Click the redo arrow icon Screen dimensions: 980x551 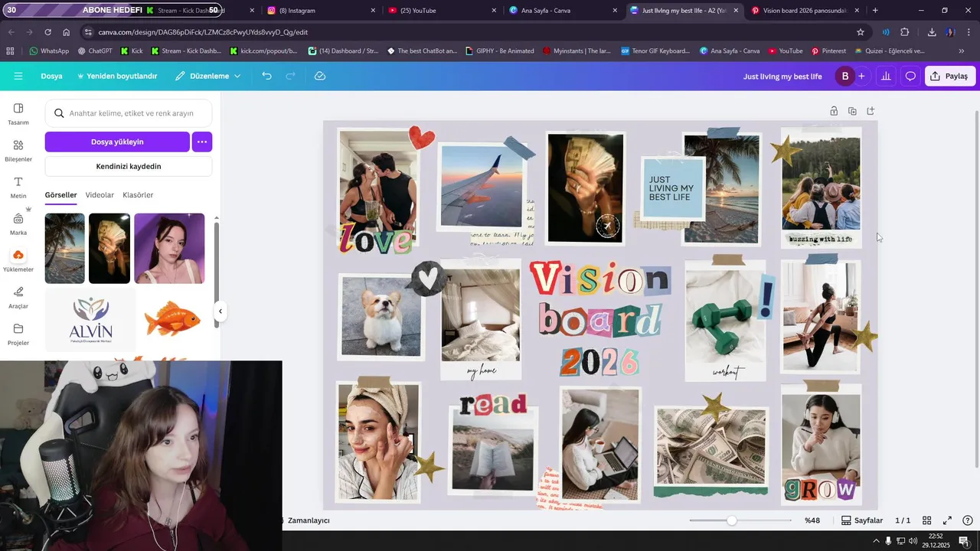click(x=291, y=76)
